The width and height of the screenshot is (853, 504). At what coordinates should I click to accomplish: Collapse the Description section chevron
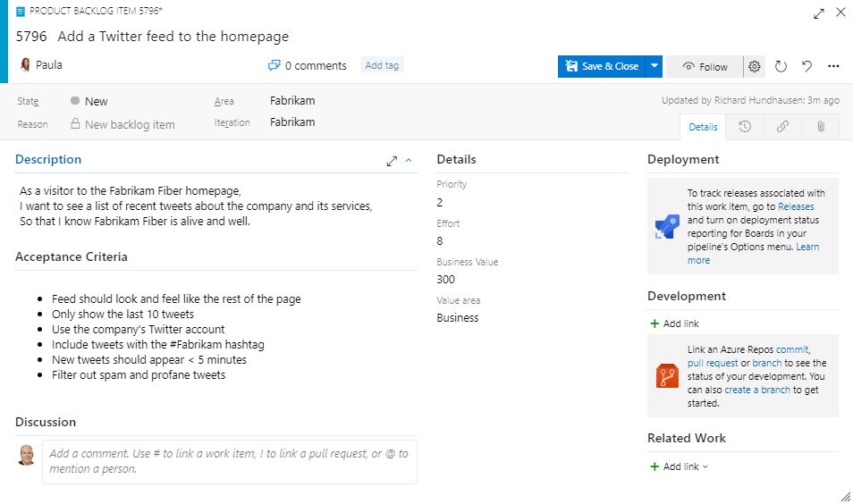pos(409,160)
